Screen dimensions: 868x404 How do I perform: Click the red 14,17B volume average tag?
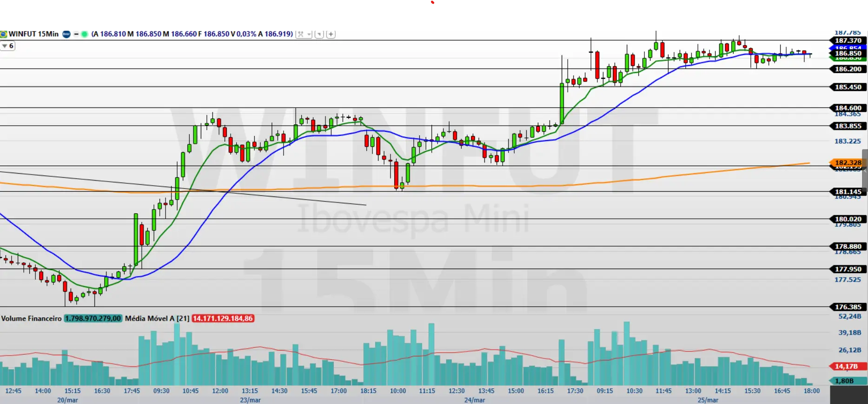tap(846, 366)
